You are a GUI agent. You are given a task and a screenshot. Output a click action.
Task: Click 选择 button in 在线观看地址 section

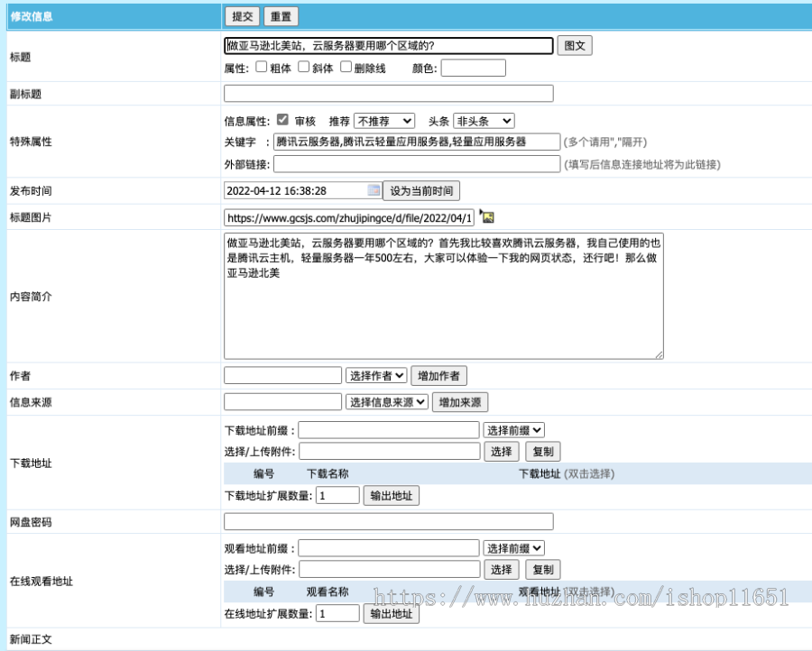click(502, 570)
